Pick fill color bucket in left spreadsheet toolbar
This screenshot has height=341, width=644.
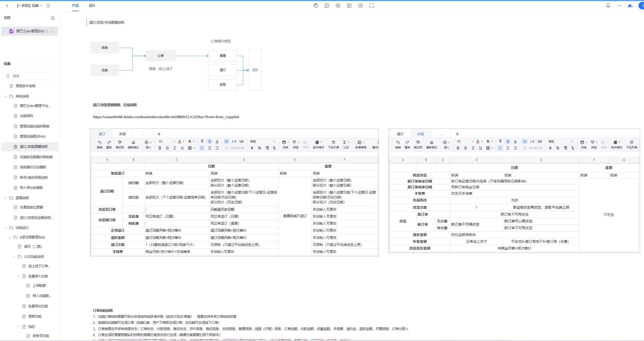(x=190, y=141)
